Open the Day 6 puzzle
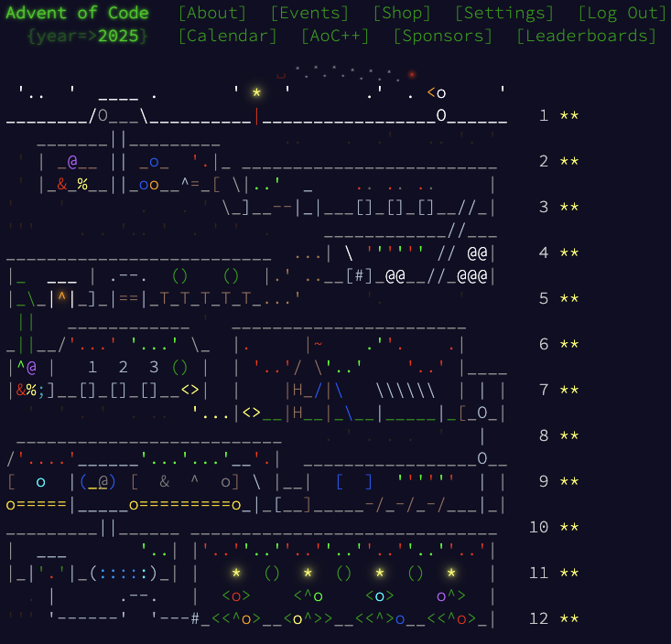 544,344
